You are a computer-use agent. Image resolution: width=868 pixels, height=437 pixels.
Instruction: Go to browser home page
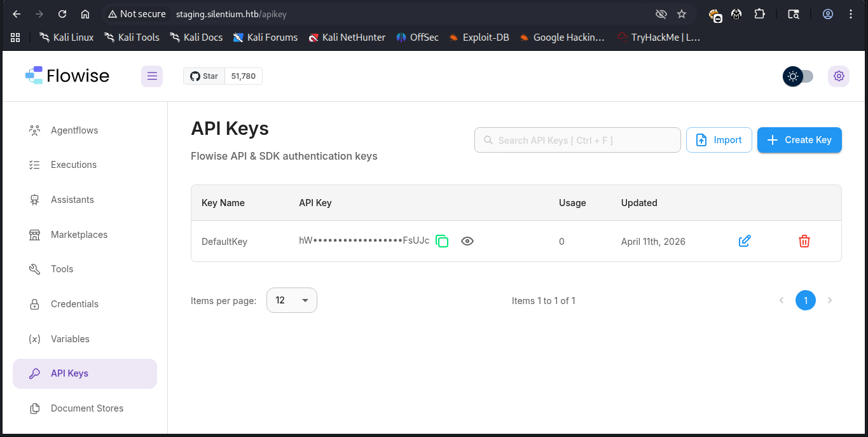pyautogui.click(x=85, y=14)
